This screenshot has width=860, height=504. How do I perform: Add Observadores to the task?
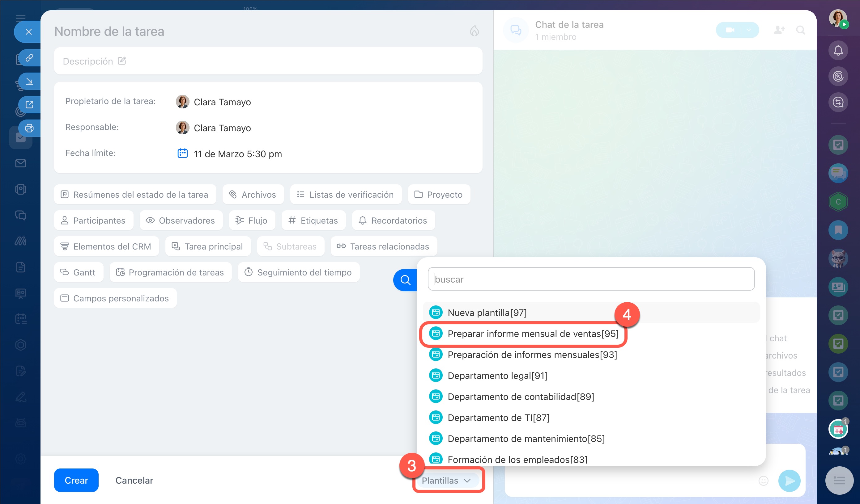(x=181, y=220)
